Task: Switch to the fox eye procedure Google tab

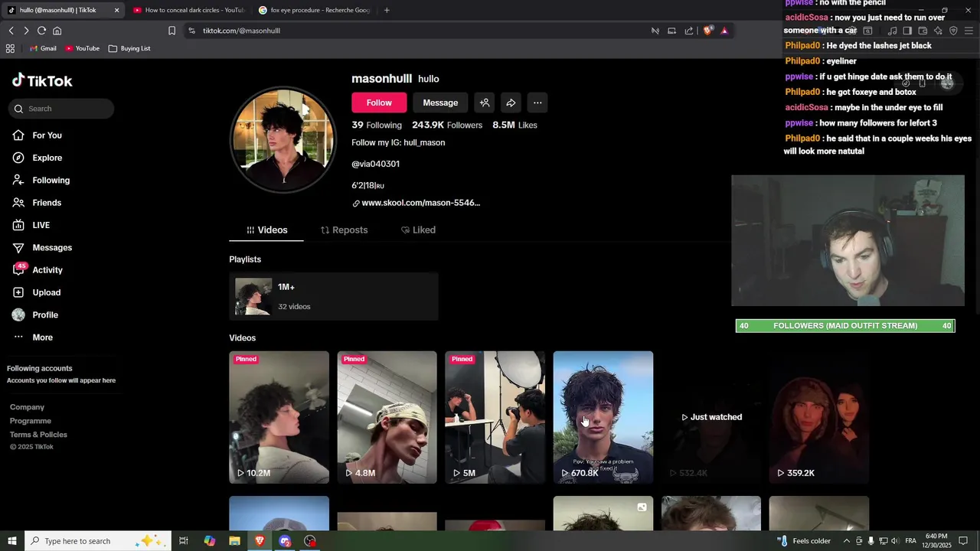Action: pos(314,10)
